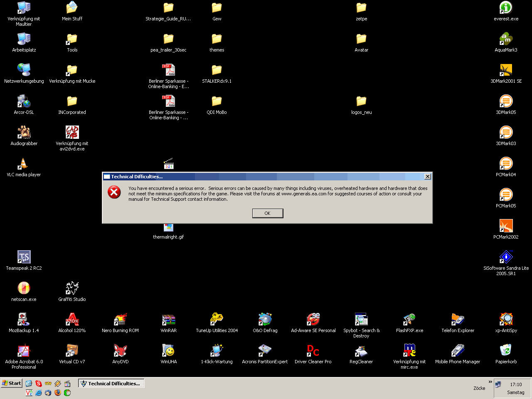Select the STALKERdx9.1 folder
This screenshot has width=532, height=399.
217,74
